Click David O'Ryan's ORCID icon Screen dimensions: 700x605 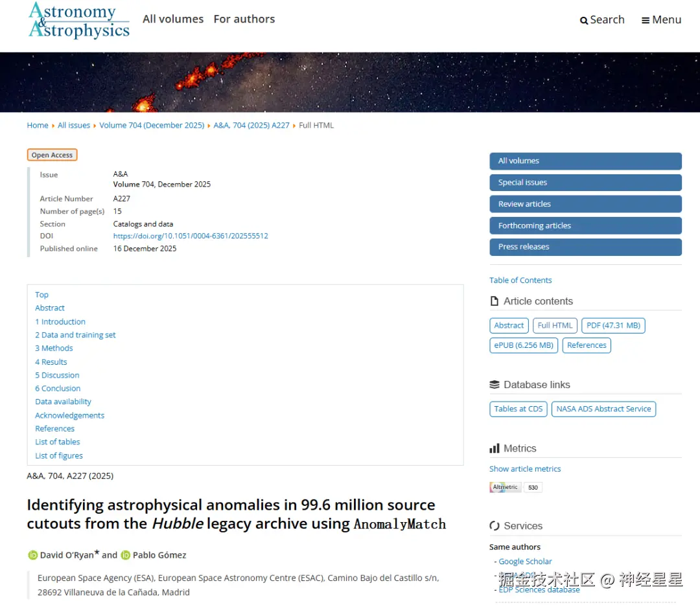pyautogui.click(x=32, y=555)
